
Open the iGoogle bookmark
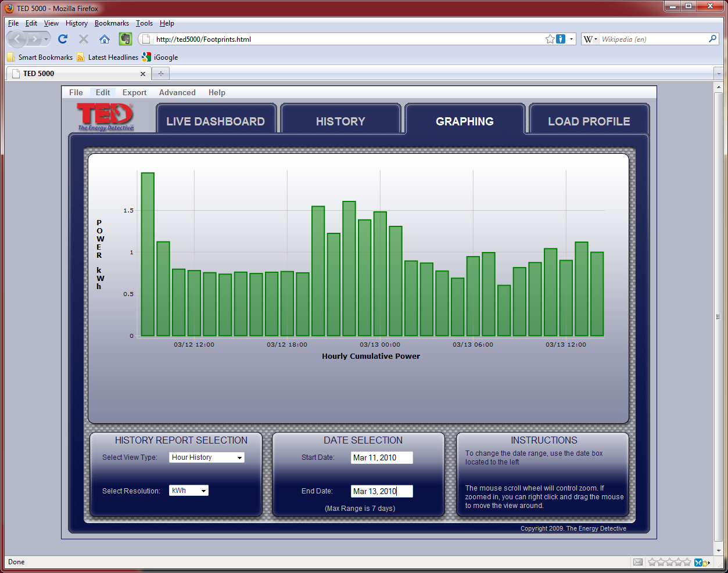pyautogui.click(x=160, y=57)
